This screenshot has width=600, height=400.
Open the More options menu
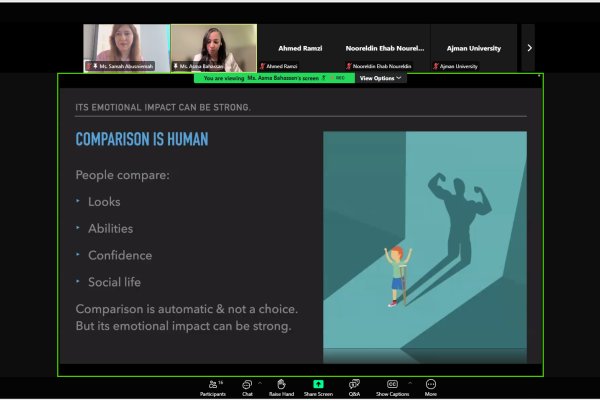coord(431,385)
